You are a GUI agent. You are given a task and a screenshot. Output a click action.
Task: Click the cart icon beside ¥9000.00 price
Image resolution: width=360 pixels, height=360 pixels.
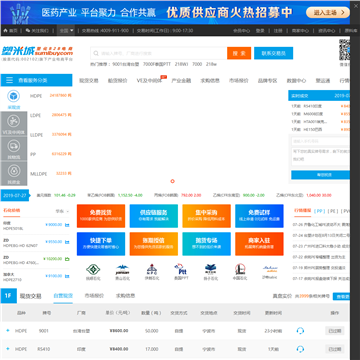coord(67,225)
